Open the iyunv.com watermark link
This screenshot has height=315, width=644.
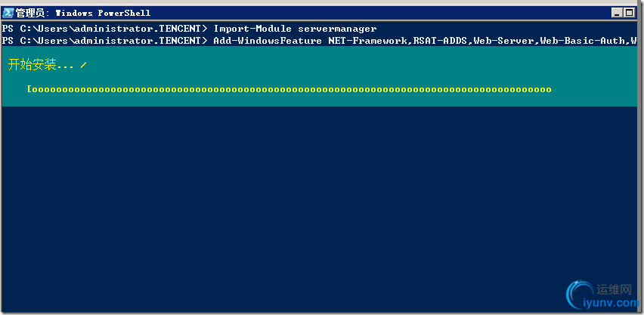(611, 304)
